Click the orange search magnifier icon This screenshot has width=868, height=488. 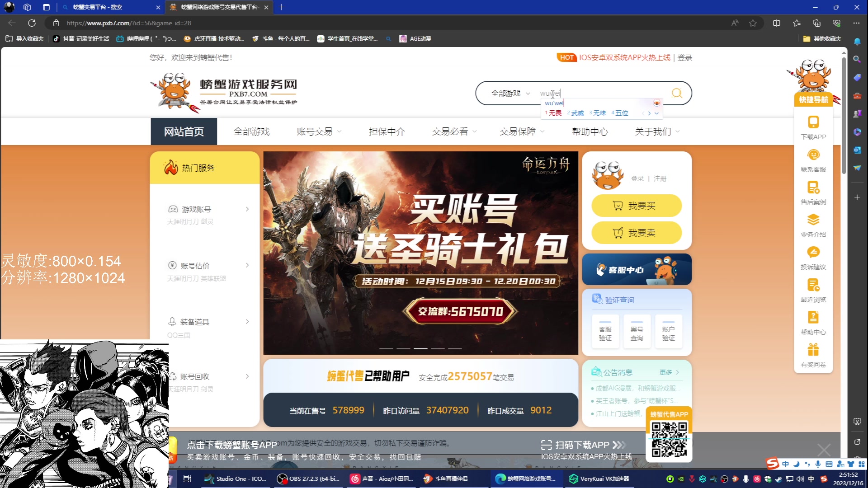coord(677,93)
